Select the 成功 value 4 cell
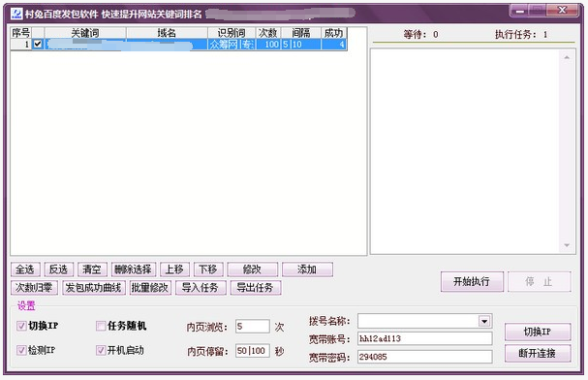Viewport: 588px width, 380px height. pos(334,45)
